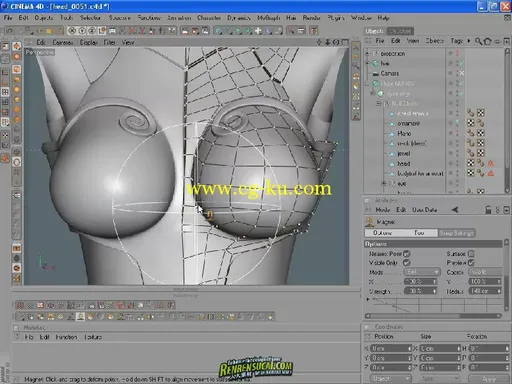The width and height of the screenshot is (512, 384).
Task: Open the Object dropdown in Coordinates panel
Action: 390,379
